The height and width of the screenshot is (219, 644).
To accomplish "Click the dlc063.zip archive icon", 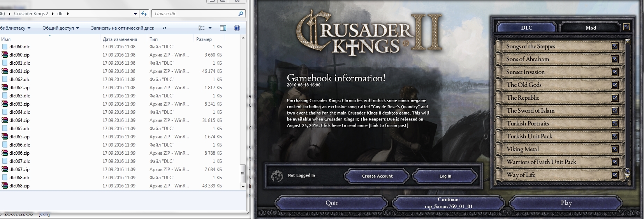I will click(5, 104).
